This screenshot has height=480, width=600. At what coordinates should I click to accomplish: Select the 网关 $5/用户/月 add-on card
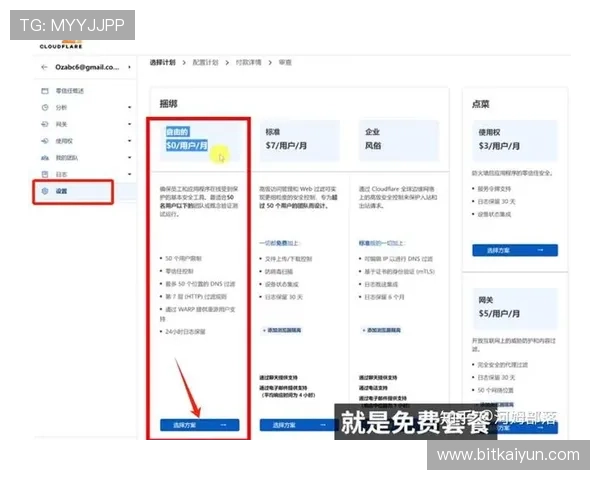(x=515, y=309)
